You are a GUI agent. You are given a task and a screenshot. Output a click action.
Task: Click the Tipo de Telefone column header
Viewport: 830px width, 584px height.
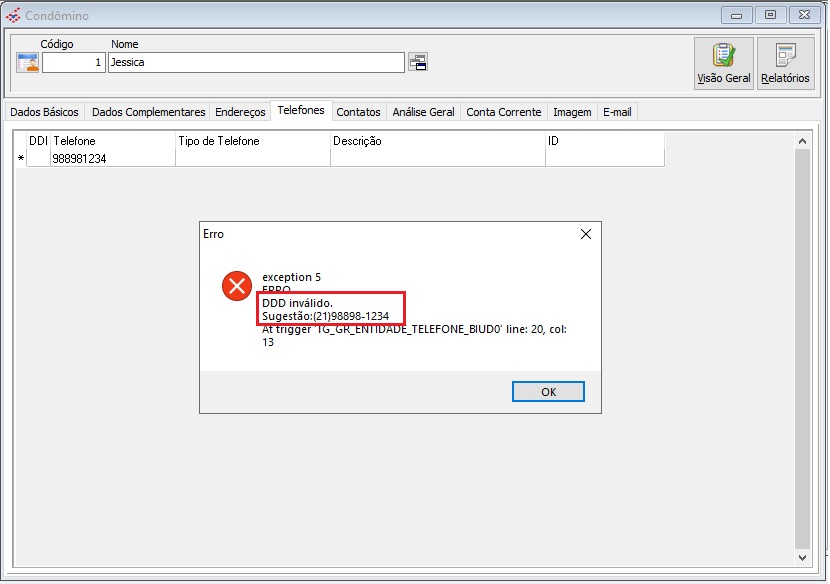pyautogui.click(x=252, y=141)
